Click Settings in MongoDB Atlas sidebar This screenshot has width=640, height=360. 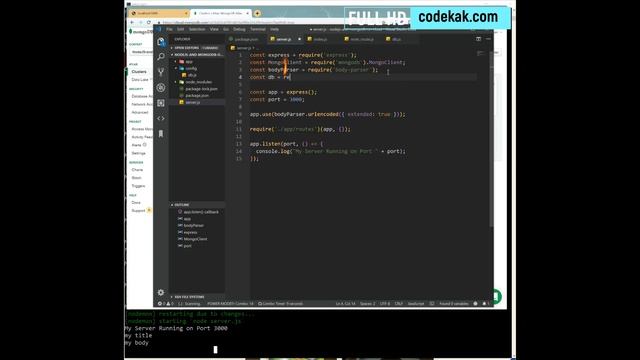pyautogui.click(x=138, y=153)
